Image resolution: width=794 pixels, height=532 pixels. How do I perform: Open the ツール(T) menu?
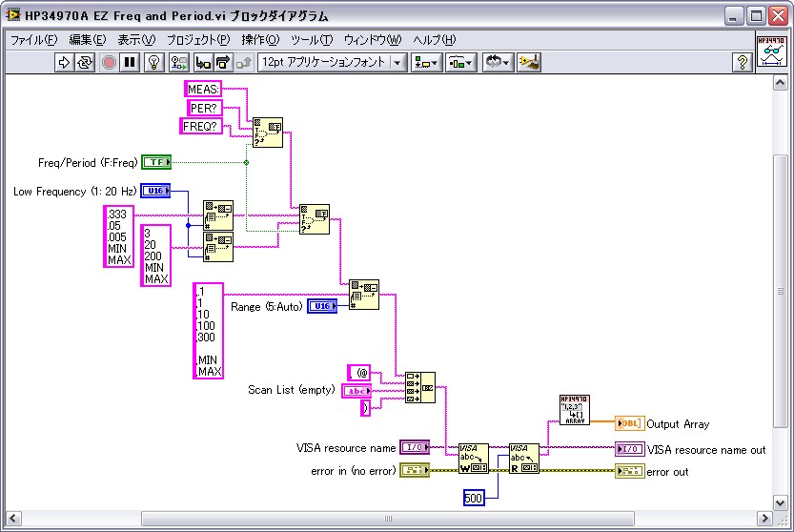click(312, 39)
